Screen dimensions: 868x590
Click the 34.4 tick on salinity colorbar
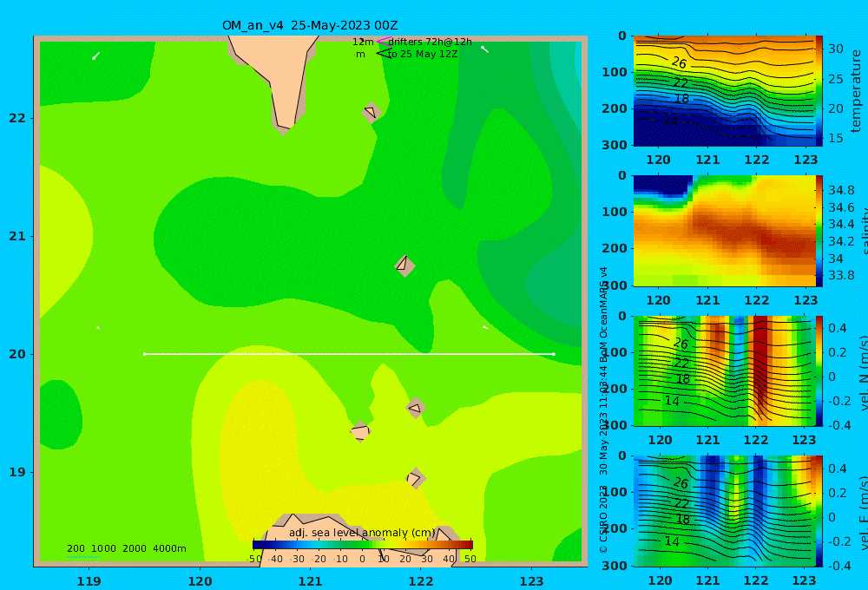[841, 224]
